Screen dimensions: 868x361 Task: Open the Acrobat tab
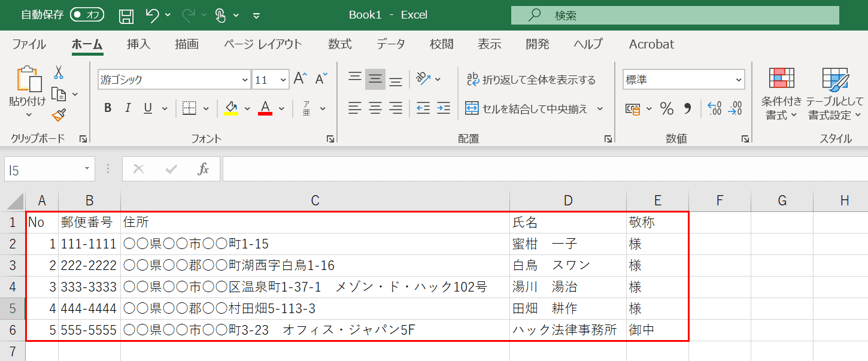(651, 44)
